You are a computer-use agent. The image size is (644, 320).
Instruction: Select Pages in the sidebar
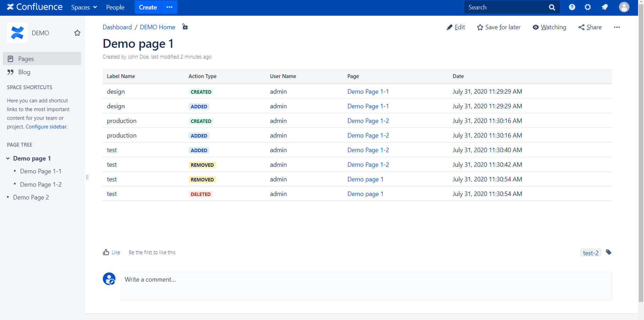pos(42,59)
